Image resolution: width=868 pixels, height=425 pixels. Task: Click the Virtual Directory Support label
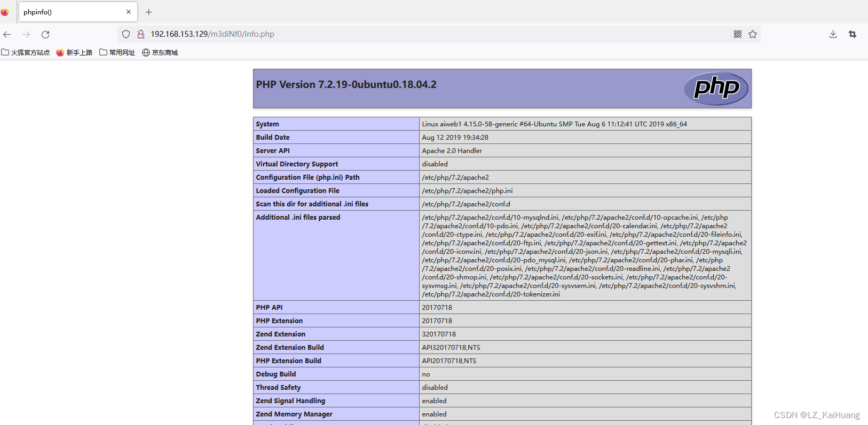[x=297, y=164]
